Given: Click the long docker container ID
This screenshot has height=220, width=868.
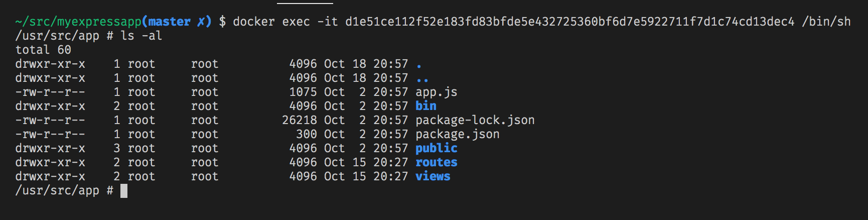Looking at the screenshot, I should (569, 22).
